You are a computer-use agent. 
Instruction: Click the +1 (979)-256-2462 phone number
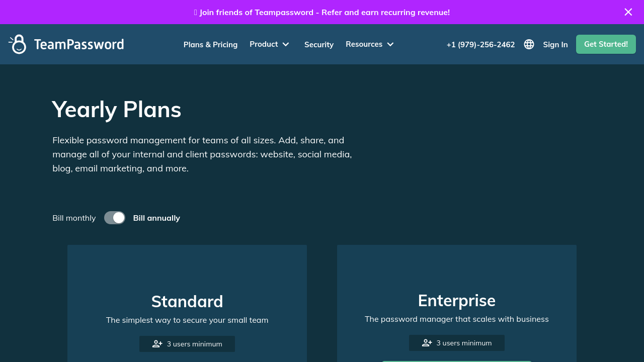[480, 45]
